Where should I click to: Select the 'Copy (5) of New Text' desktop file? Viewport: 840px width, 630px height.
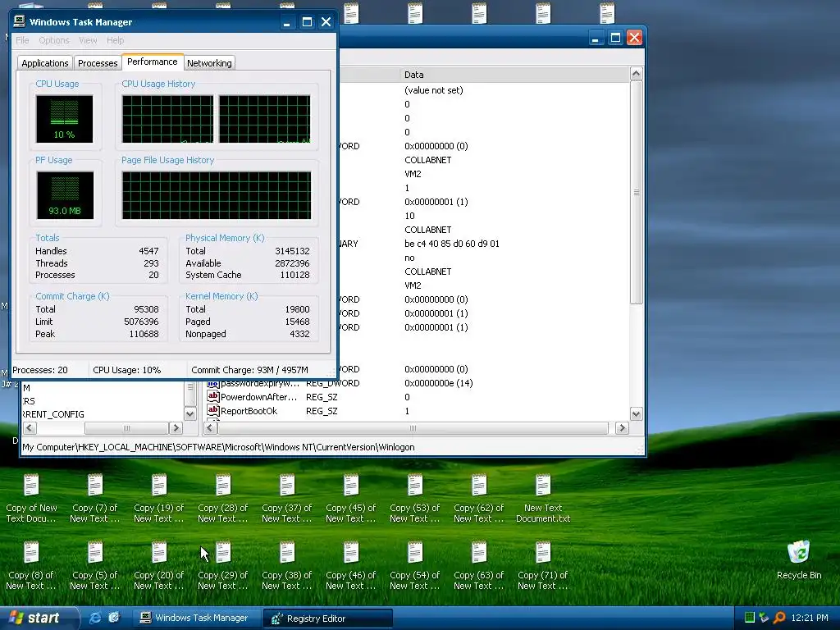[x=95, y=566]
